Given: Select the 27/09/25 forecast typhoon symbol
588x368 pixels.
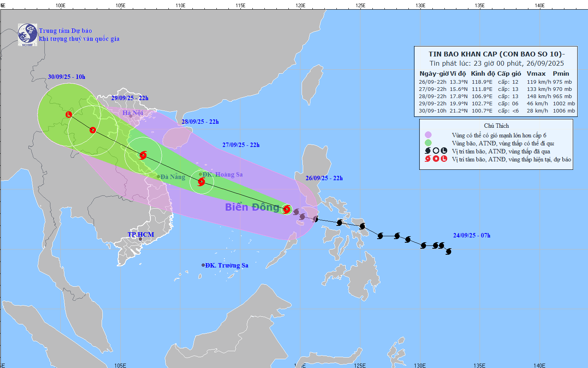Looking at the screenshot, I should click(x=201, y=182).
